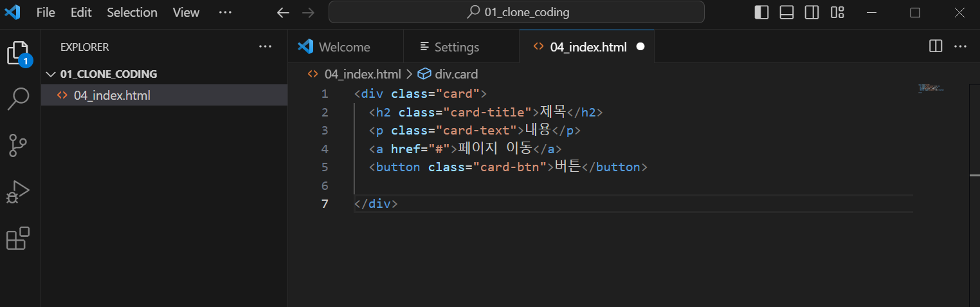Click the 버튼 button text
The width and height of the screenshot is (980, 307).
(x=568, y=167)
